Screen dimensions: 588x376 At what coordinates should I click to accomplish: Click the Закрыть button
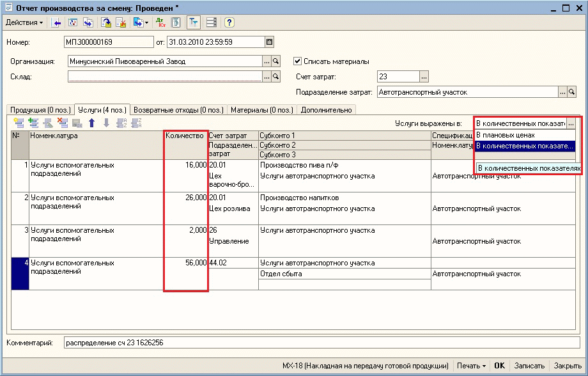click(568, 366)
